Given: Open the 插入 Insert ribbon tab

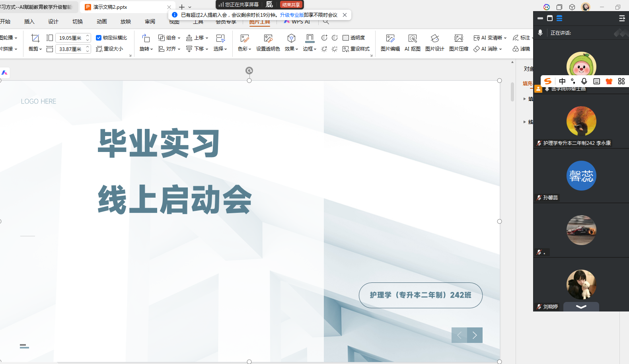Looking at the screenshot, I should 29,21.
